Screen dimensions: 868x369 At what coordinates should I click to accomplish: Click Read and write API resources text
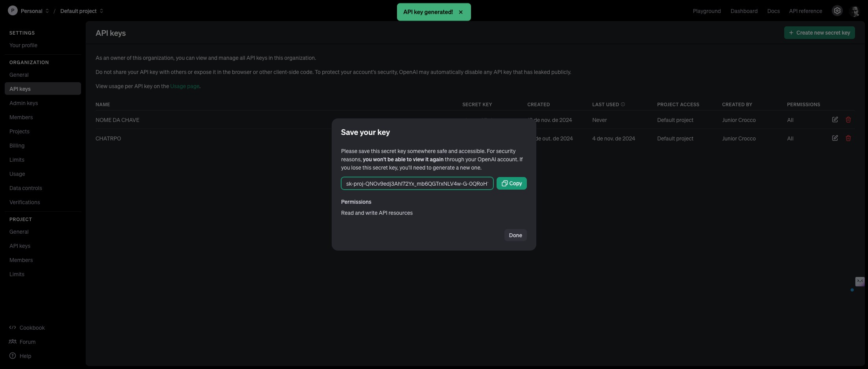pyautogui.click(x=377, y=213)
